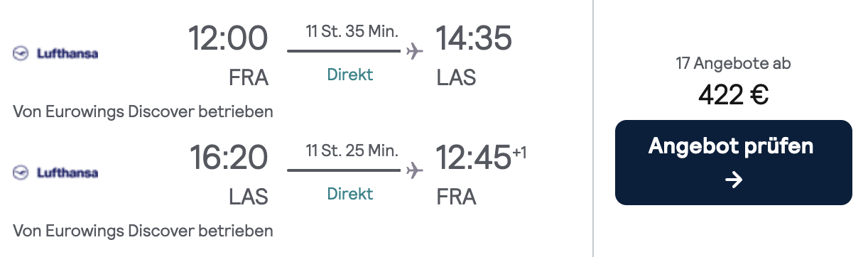Click the 11 St. 25 Min. duration

[x=352, y=151]
